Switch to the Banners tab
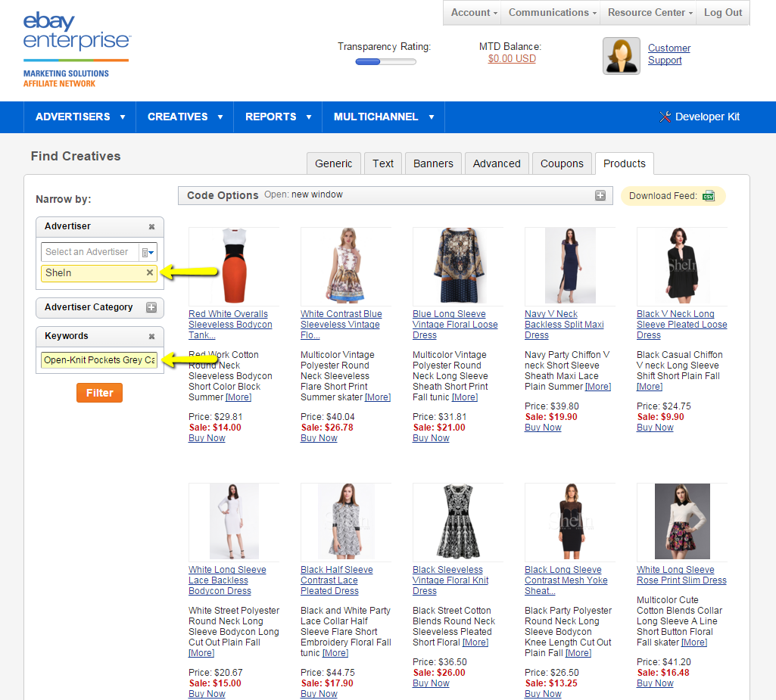776x700 pixels. point(433,163)
